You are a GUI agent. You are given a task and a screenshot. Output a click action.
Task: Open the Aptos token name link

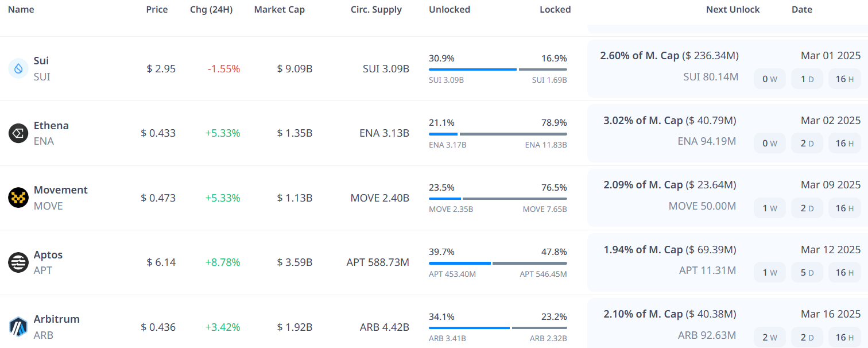coord(48,255)
